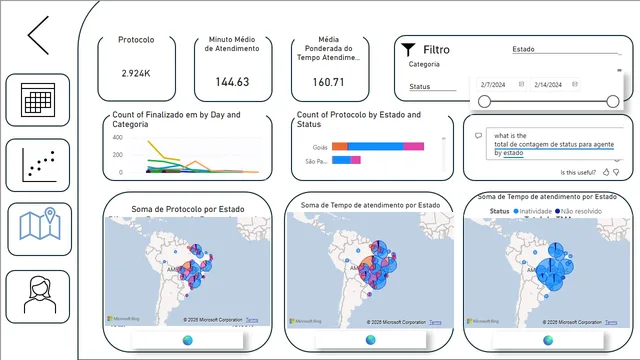Image resolution: width=640 pixels, height=360 pixels.
Task: Click the 'Is this useful?' text
Action: point(578,173)
